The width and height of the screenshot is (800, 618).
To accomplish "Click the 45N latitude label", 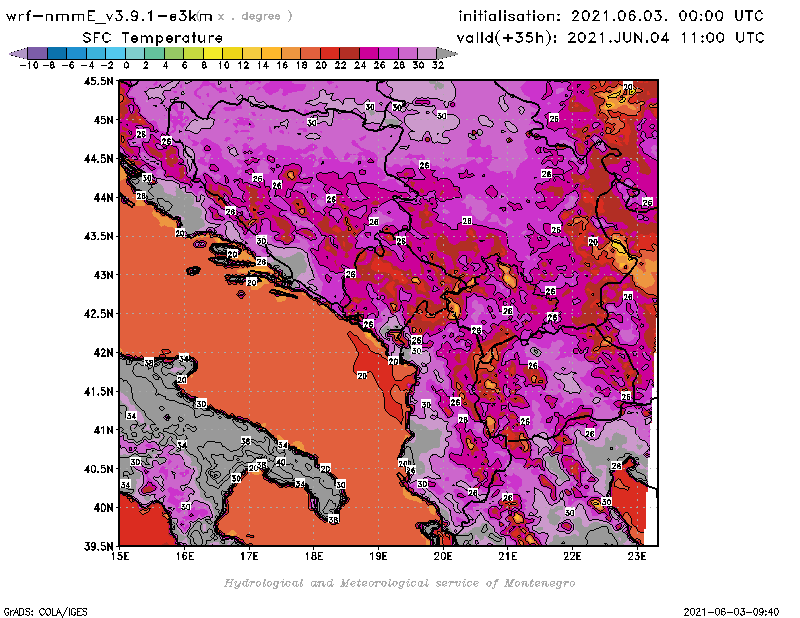I will (103, 120).
